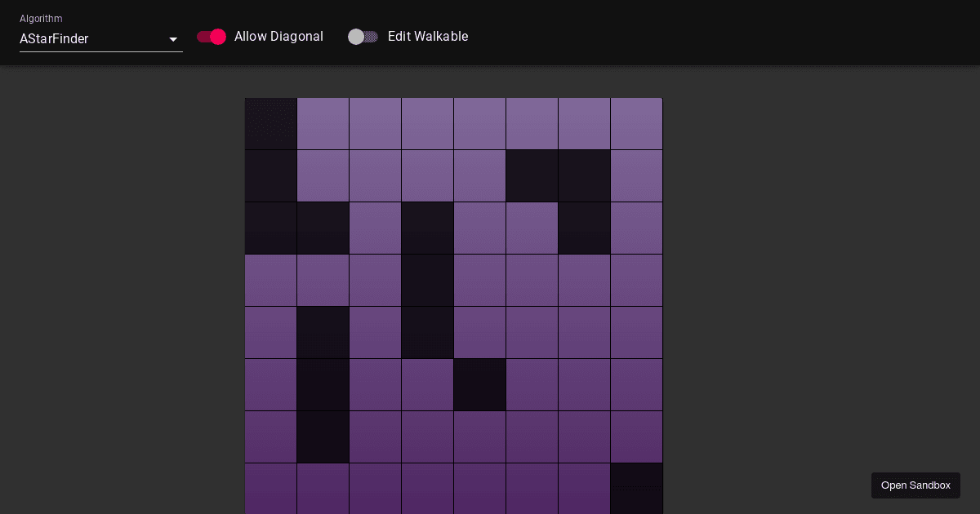Click the Edit Walkable label text
The width and height of the screenshot is (980, 514).
(x=428, y=37)
